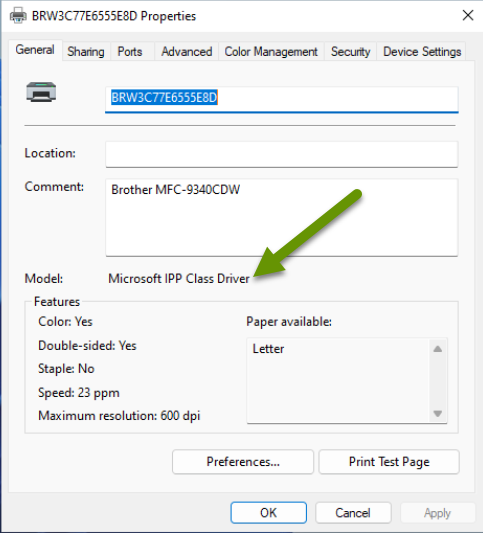Click the Comment box with Brother MFC-9340CDW
Screen dimensions: 483x533
[281, 218]
